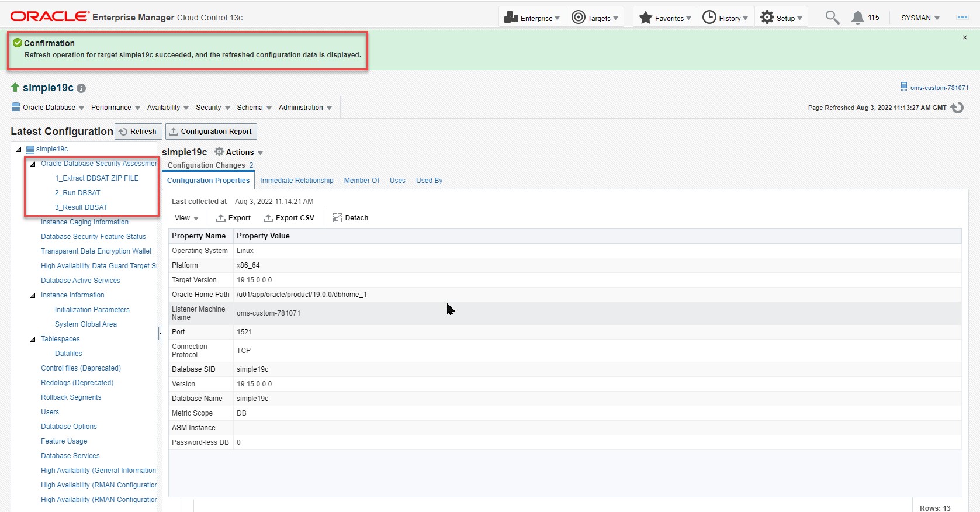This screenshot has height=512, width=980.
Task: Open the Favorites menu
Action: 665,18
